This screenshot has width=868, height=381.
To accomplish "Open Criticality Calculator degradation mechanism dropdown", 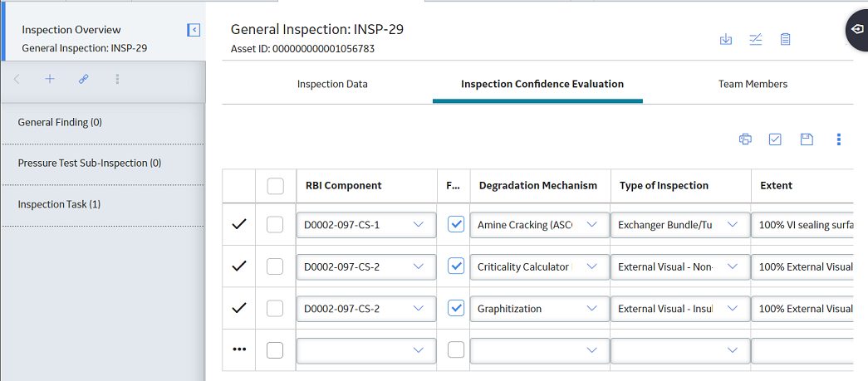I will click(x=540, y=266).
